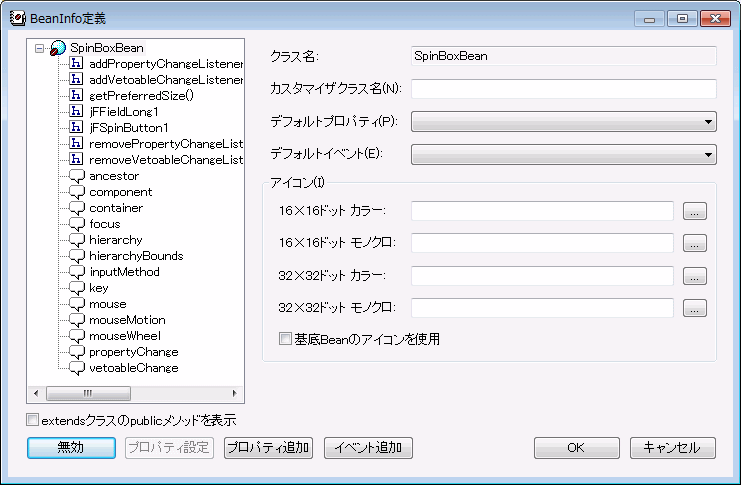The image size is (741, 485).
Task: Focus the 32×32ドット カラー path field
Action: coord(542,276)
